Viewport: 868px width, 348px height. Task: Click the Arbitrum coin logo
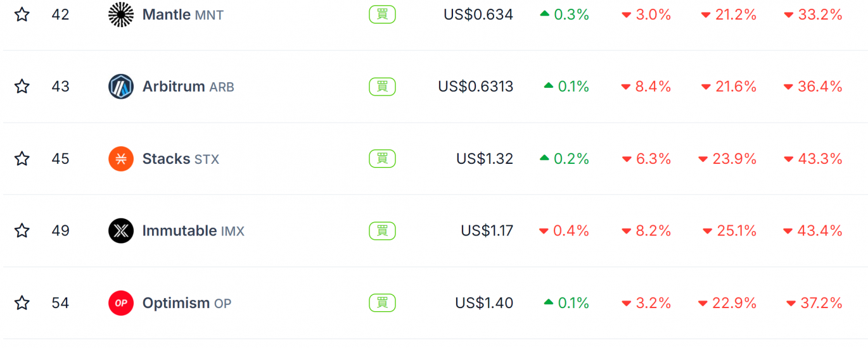[121, 87]
